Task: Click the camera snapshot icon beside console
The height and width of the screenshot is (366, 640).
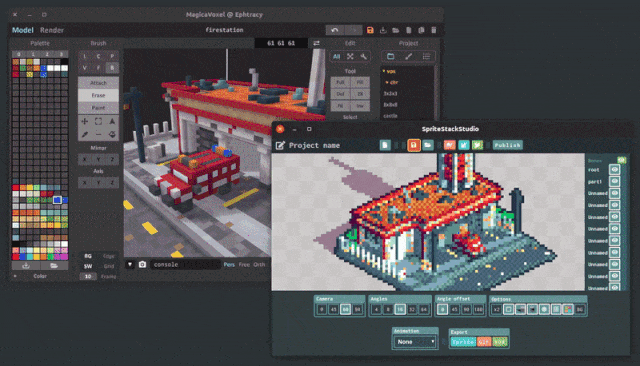Action: click(142, 264)
